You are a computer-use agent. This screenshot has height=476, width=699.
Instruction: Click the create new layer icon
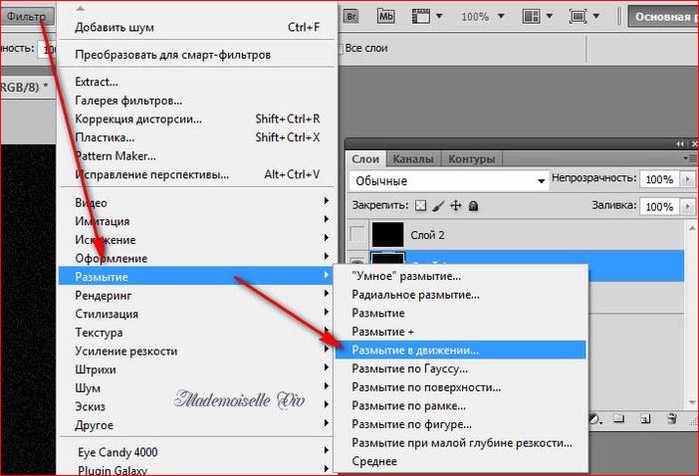646,419
